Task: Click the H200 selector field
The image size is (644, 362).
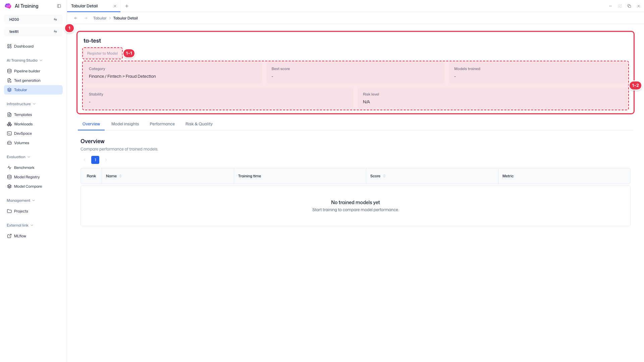Action: pos(33,19)
